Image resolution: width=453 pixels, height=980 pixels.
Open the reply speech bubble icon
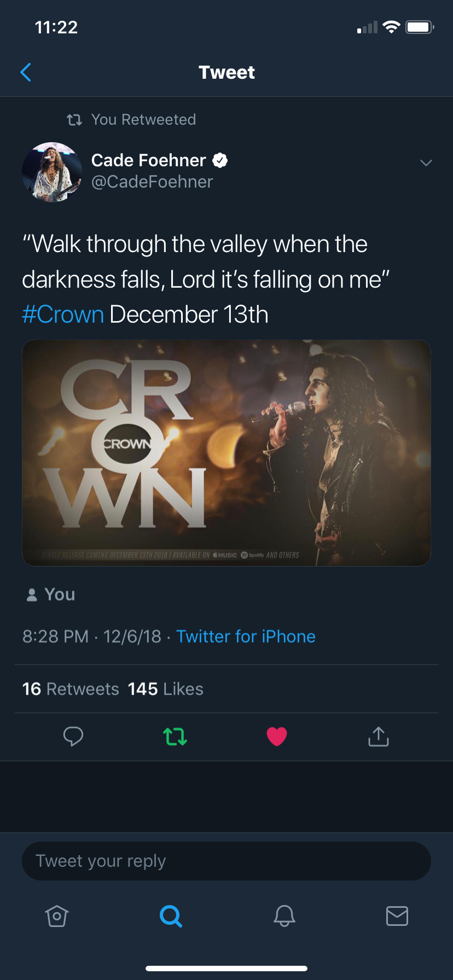[73, 736]
